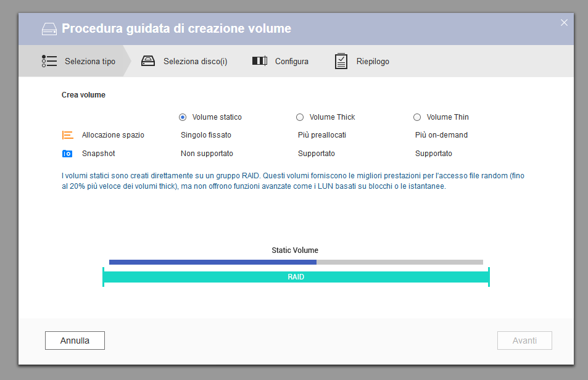Click the drive icon in the title bar
This screenshot has width=588, height=380.
49,29
